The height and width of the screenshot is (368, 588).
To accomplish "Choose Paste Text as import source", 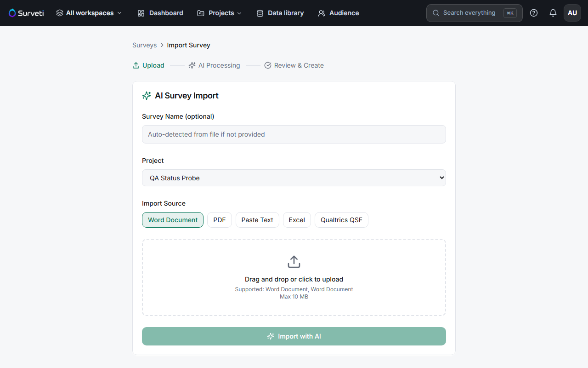I will (257, 220).
